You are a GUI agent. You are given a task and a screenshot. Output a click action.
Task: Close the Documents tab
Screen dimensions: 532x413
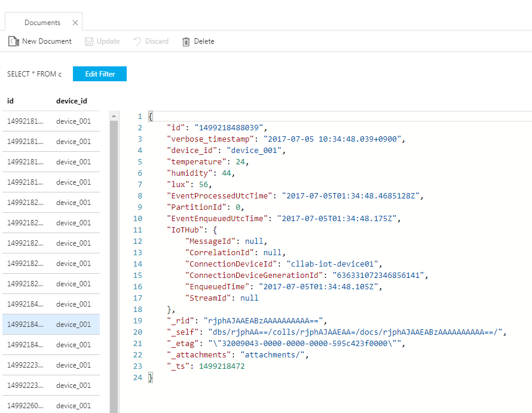(75, 23)
